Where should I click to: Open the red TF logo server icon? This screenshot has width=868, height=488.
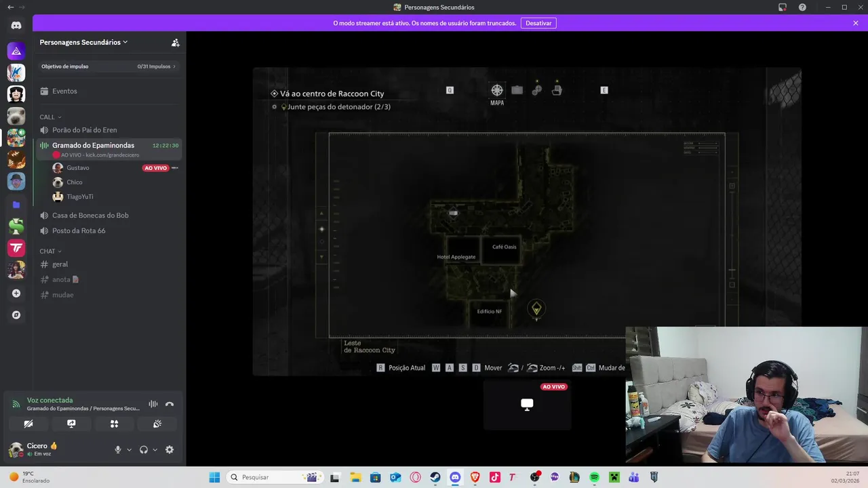16,248
